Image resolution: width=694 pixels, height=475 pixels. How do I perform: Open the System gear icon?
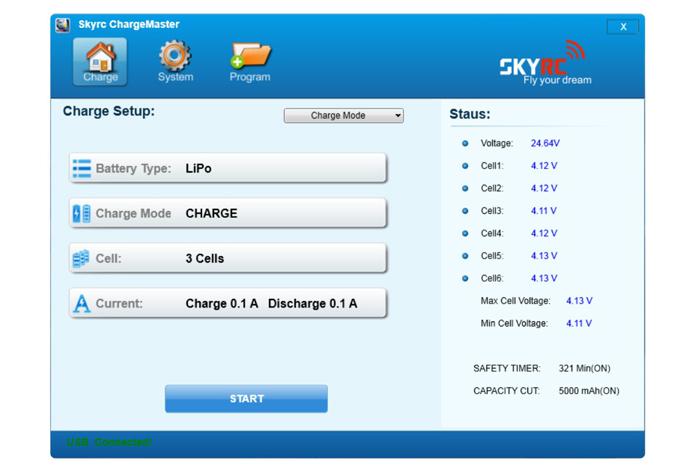[x=175, y=60]
